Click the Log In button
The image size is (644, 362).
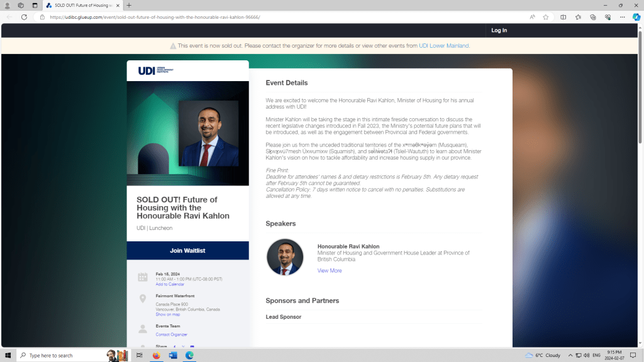point(499,30)
